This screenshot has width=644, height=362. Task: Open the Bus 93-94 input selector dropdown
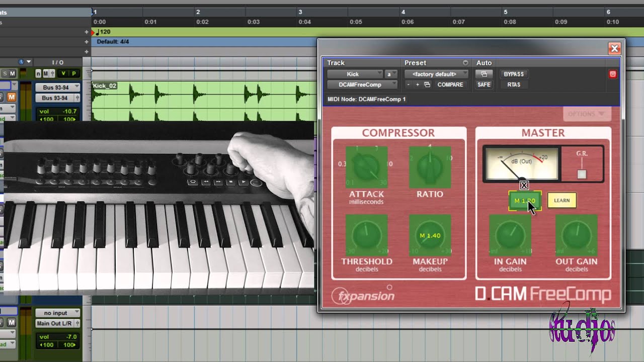click(x=58, y=87)
